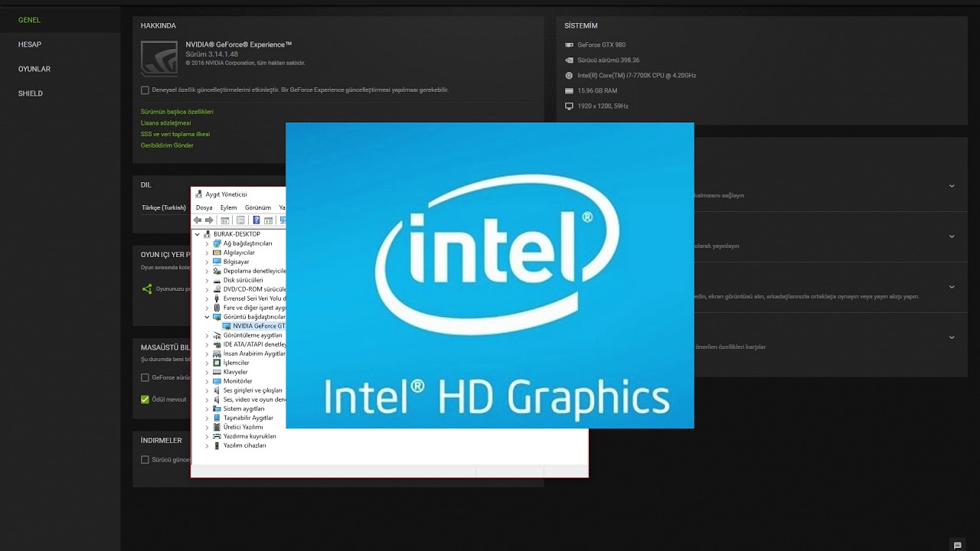
Task: Click the Disk sürücüleri device icon
Action: (217, 280)
